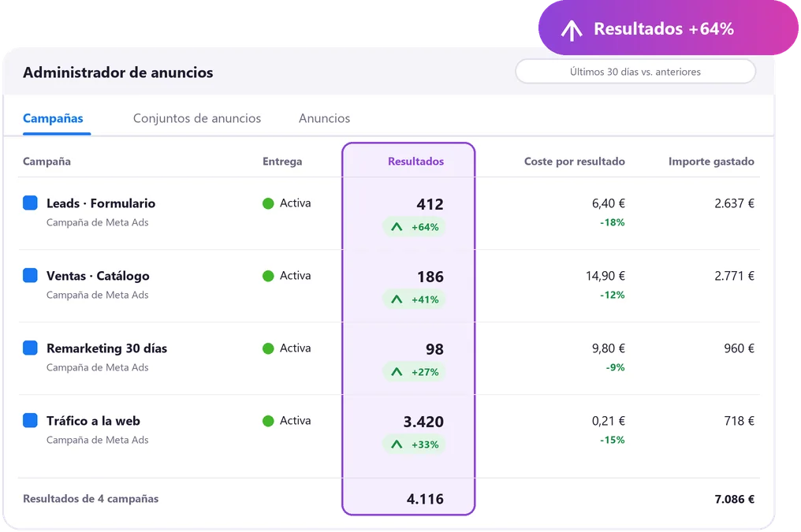Click Activa status in Ventas · Catálogo row

coord(296,276)
